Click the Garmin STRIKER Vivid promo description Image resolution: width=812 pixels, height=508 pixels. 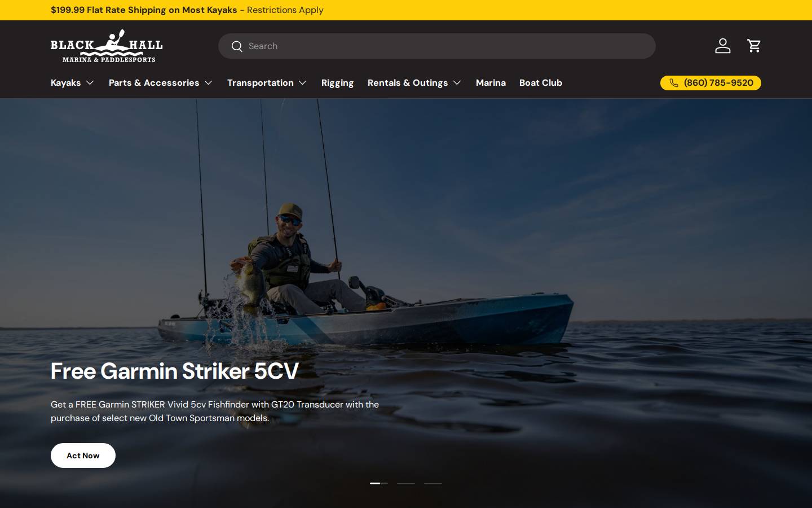coord(215,411)
